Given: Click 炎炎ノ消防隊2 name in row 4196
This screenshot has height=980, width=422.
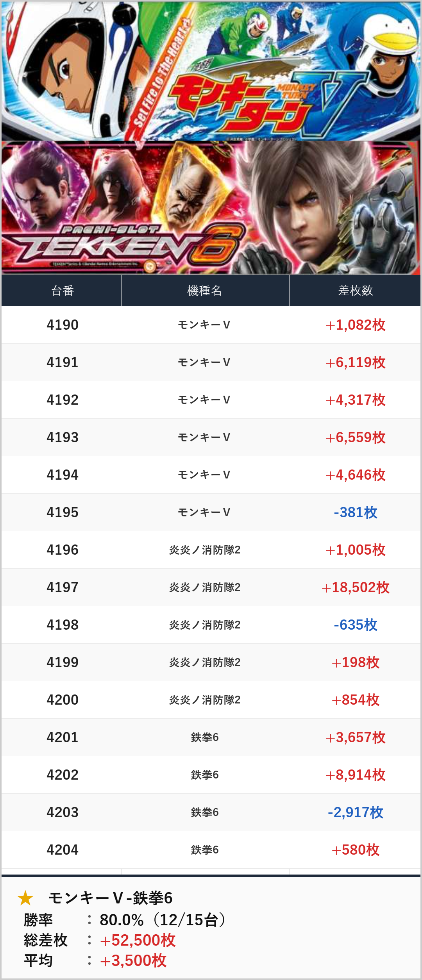Looking at the screenshot, I should click(204, 550).
